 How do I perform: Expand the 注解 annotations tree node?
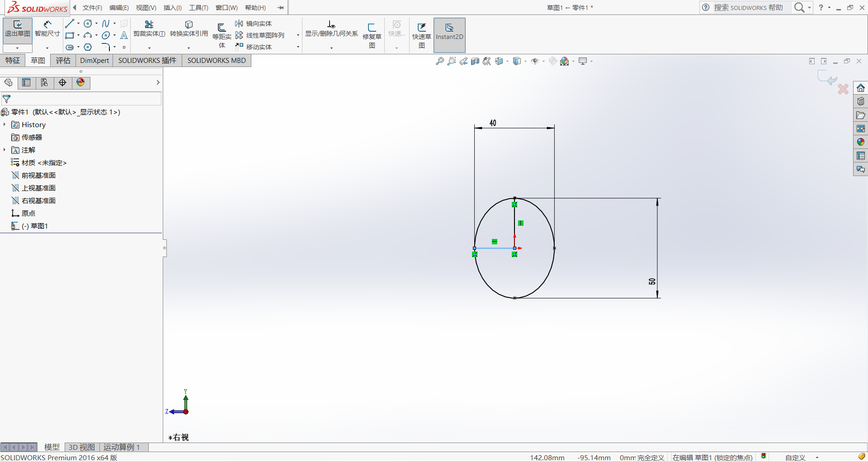coord(5,150)
